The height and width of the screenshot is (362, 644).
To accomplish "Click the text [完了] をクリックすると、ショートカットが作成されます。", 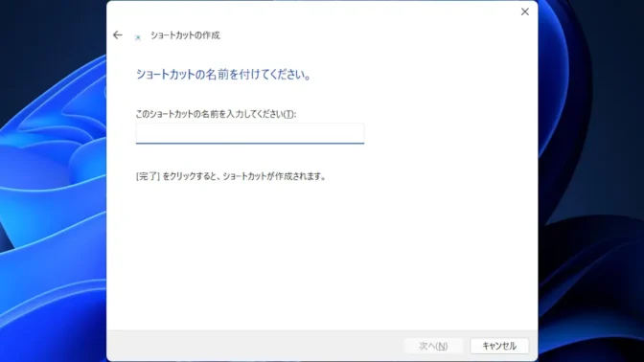I will [231, 176].
